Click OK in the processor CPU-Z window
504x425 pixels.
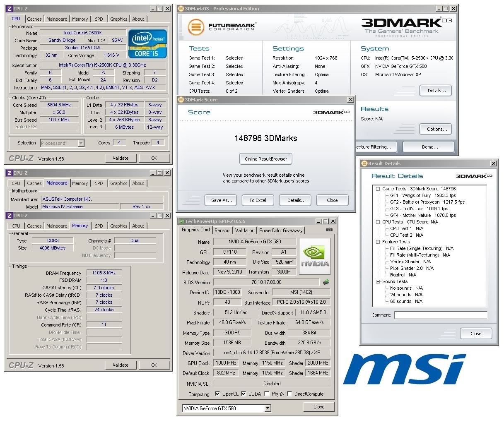click(154, 158)
